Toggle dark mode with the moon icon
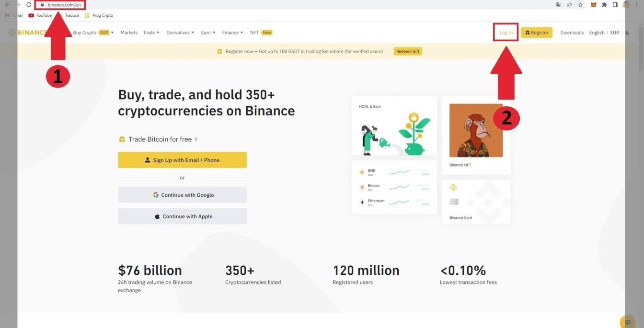 point(628,33)
